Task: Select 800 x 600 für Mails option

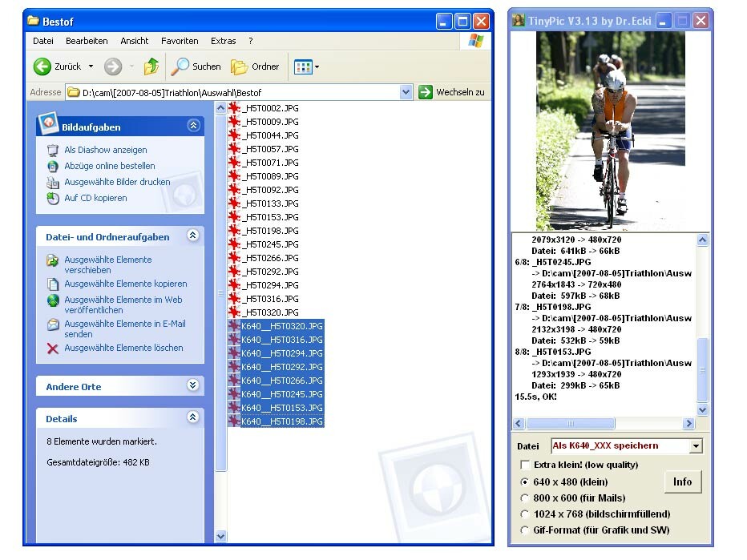Action: pyautogui.click(x=525, y=498)
